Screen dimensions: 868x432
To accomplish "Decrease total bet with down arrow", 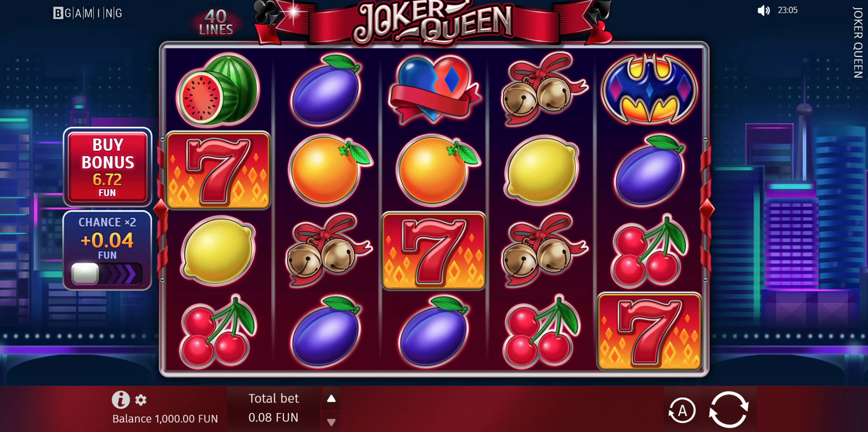I will [x=331, y=422].
